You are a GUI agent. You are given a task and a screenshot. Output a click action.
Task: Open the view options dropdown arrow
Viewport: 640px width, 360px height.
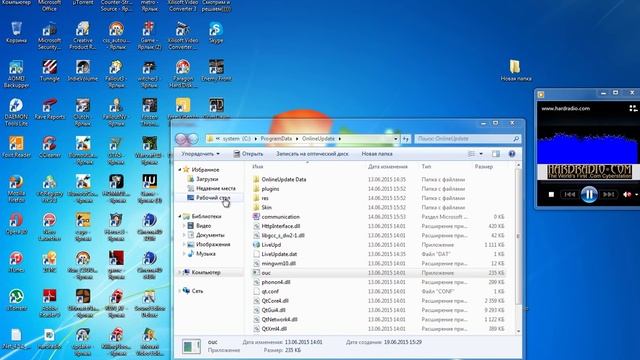click(481, 154)
